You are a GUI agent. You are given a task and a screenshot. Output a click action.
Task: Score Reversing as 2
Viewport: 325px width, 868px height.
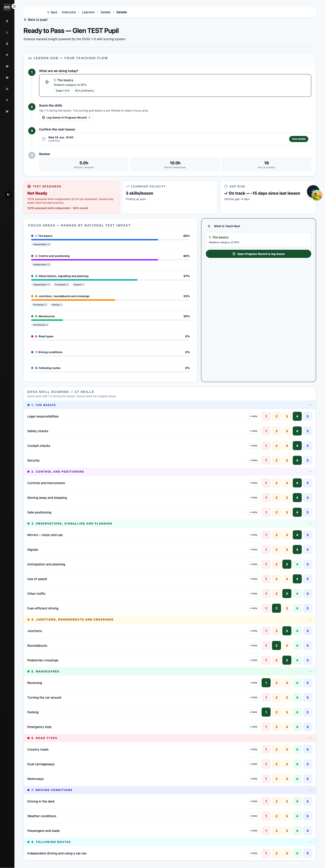pyautogui.click(x=276, y=683)
